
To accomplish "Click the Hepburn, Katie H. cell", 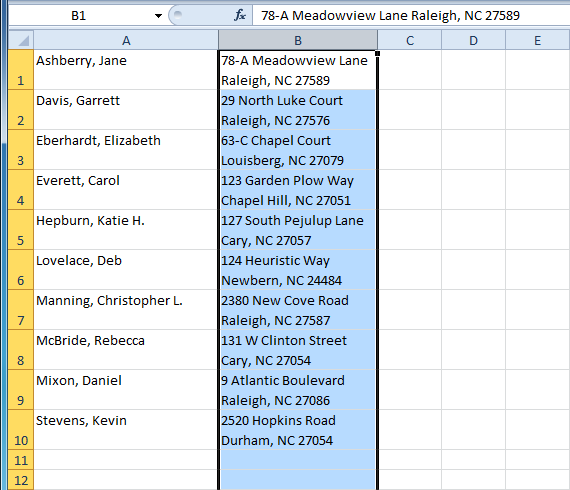I will pos(126,230).
